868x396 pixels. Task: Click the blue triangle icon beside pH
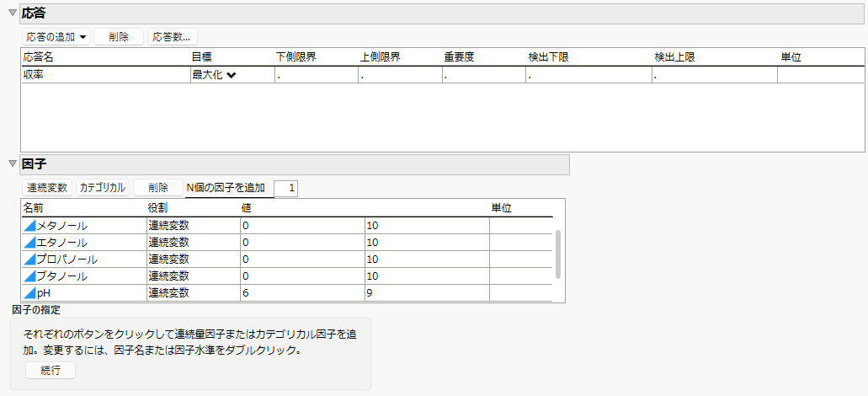pyautogui.click(x=29, y=292)
